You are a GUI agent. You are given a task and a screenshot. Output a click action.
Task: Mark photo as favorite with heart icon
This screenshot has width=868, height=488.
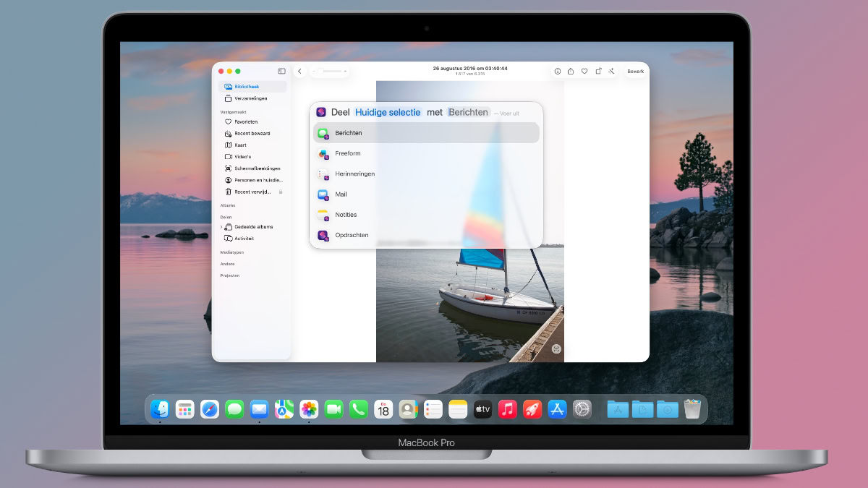[584, 72]
